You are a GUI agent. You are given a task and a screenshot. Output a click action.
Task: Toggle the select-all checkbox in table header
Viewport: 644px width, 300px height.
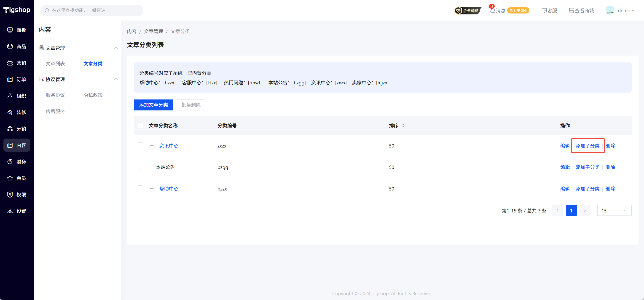click(141, 126)
